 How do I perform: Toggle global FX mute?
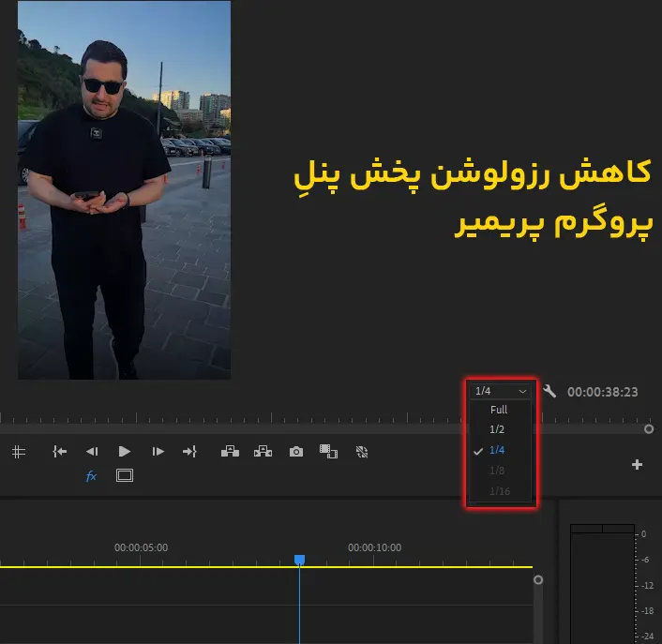click(91, 476)
